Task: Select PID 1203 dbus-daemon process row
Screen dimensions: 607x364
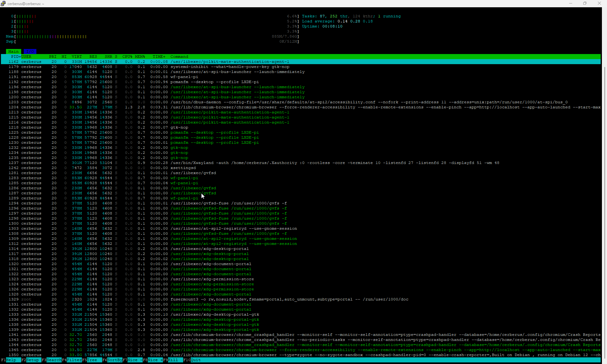Action: pyautogui.click(x=300, y=102)
